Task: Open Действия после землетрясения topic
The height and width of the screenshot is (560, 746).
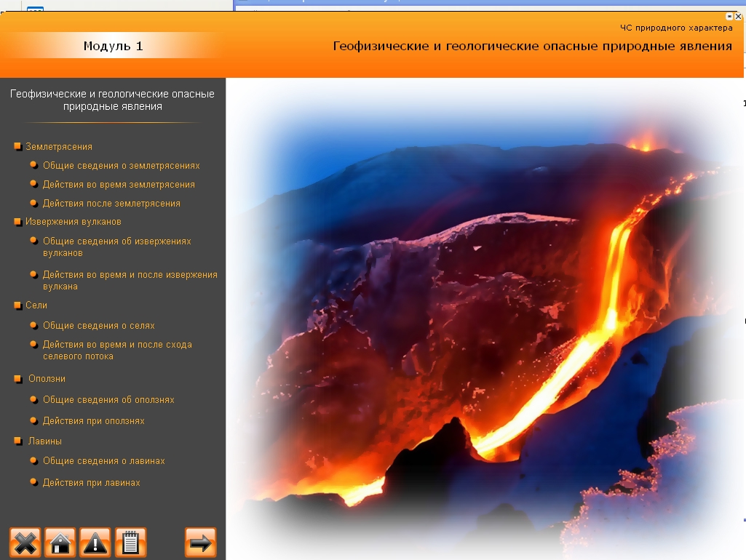Action: click(111, 204)
